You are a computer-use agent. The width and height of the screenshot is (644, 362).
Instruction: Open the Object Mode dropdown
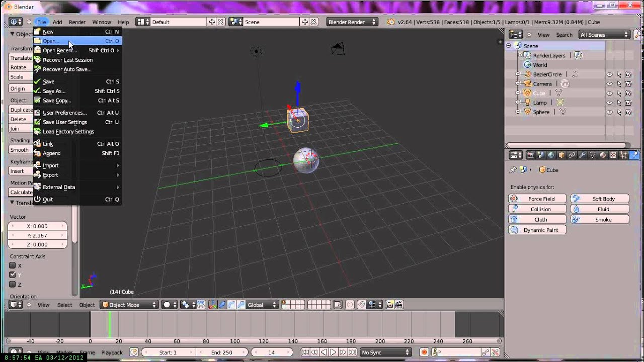point(129,304)
